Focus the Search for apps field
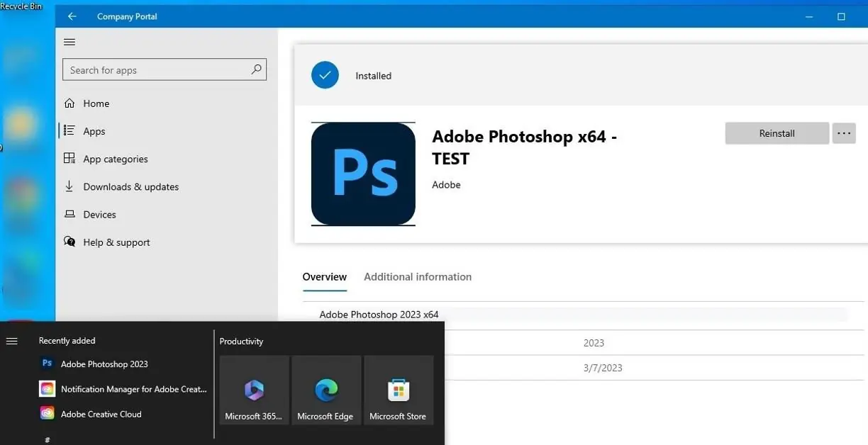 (x=165, y=69)
